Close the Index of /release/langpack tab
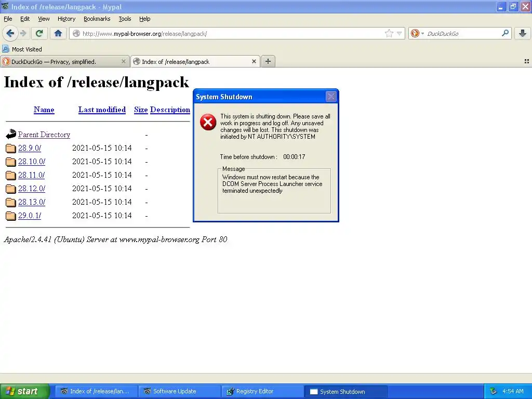The width and height of the screenshot is (532, 399). coord(254,61)
